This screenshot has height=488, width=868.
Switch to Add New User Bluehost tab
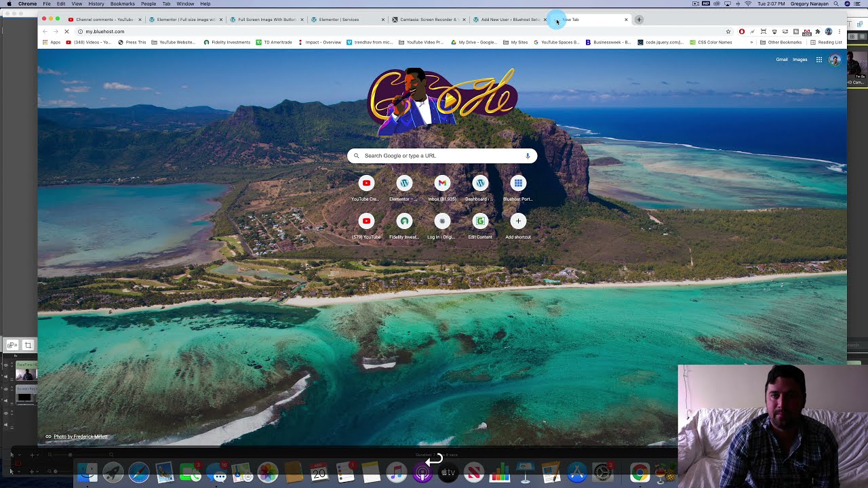click(509, 20)
